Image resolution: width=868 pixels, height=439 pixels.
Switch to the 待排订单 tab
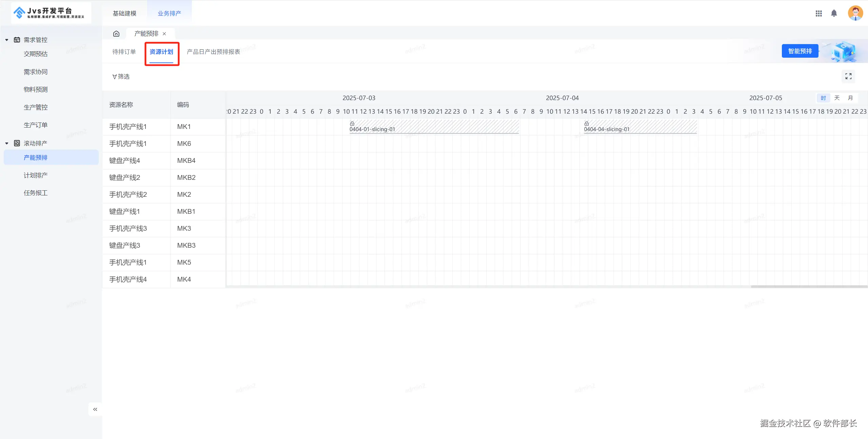[124, 52]
